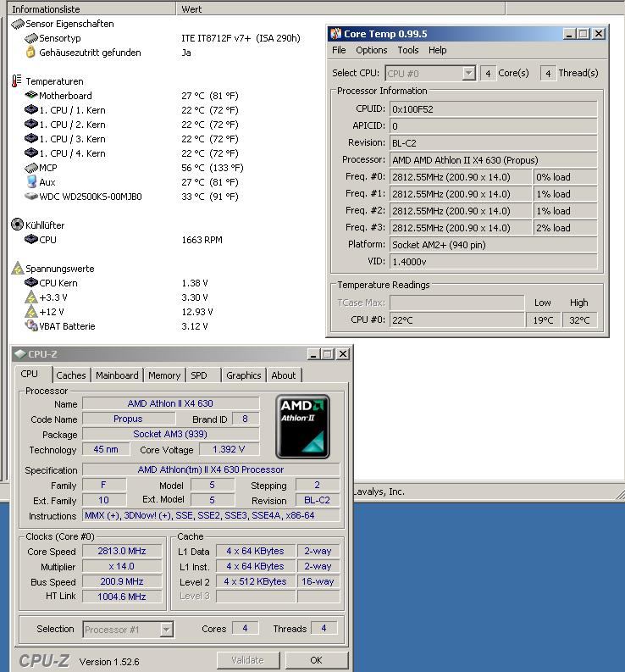
Task: Click the Package value Socket AM3 (939)
Action: coord(170,434)
